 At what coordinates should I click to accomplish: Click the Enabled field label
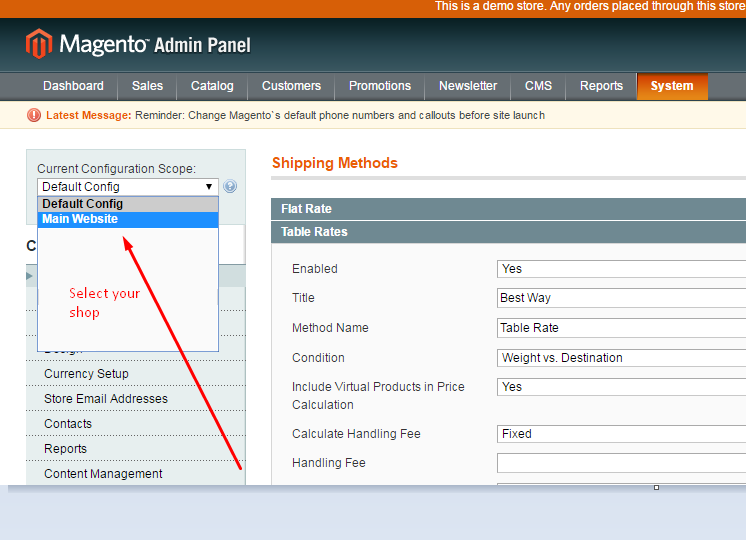(315, 269)
